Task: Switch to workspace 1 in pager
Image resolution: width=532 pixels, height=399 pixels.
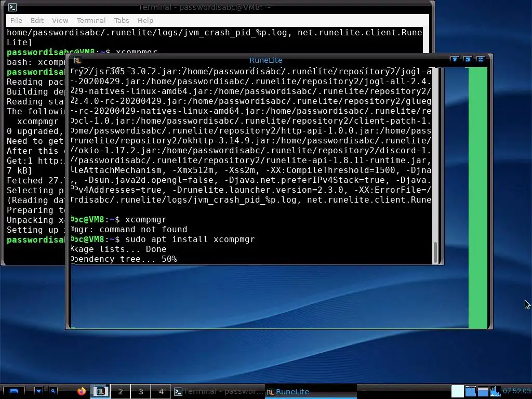Action: pyautogui.click(x=100, y=391)
